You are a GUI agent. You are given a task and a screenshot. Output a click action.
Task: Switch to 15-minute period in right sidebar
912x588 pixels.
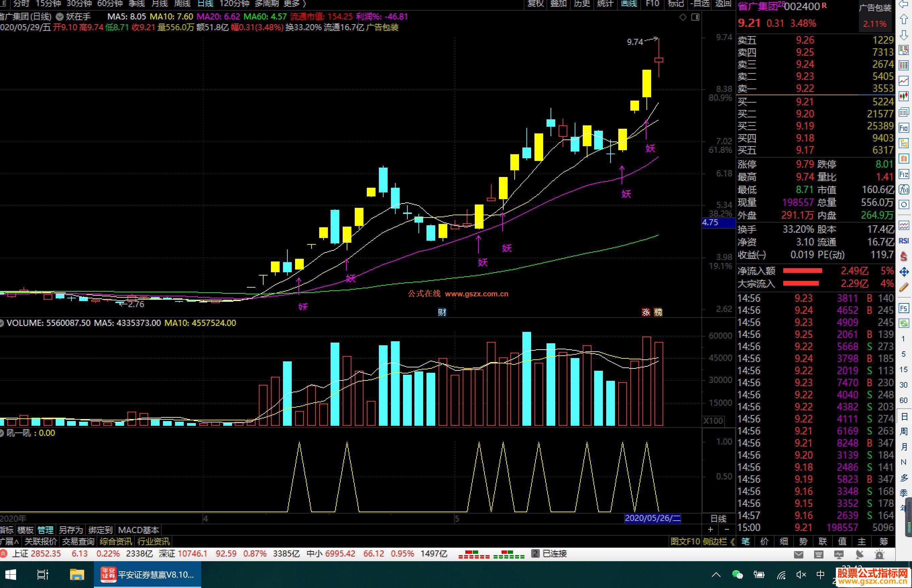coord(903,369)
